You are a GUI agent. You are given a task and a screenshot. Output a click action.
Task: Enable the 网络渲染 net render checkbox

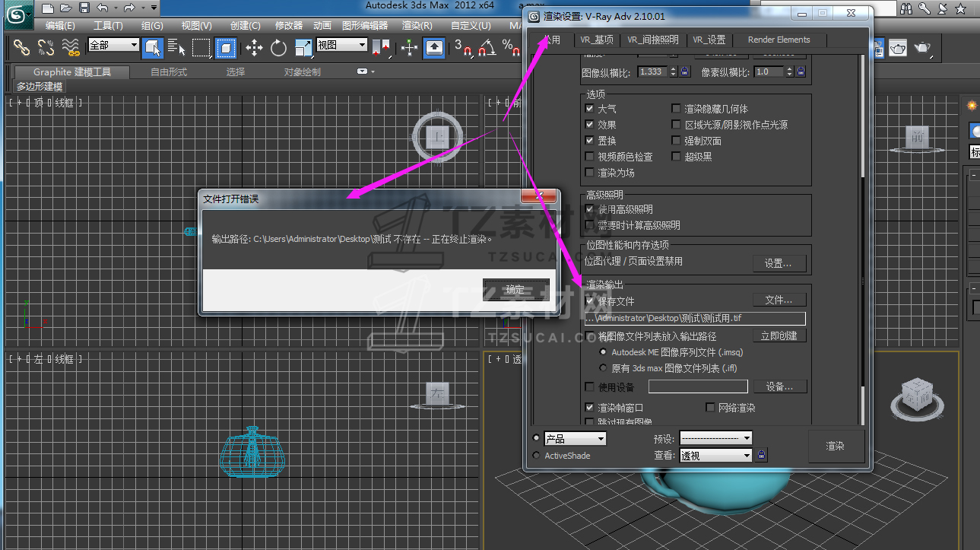(x=711, y=408)
